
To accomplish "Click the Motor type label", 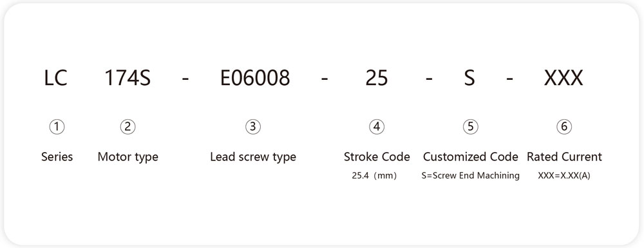I will [x=128, y=157].
